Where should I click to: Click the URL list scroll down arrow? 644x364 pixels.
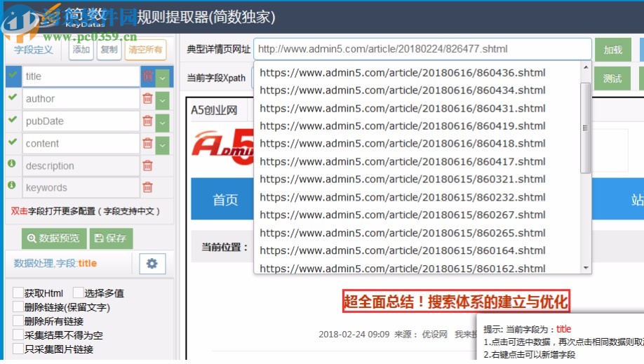click(586, 268)
